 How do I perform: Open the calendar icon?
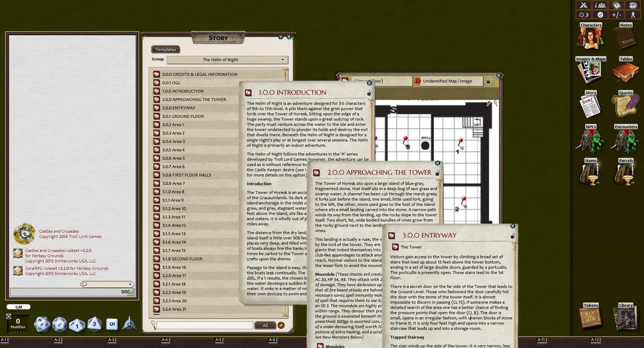pyautogui.click(x=616, y=5)
